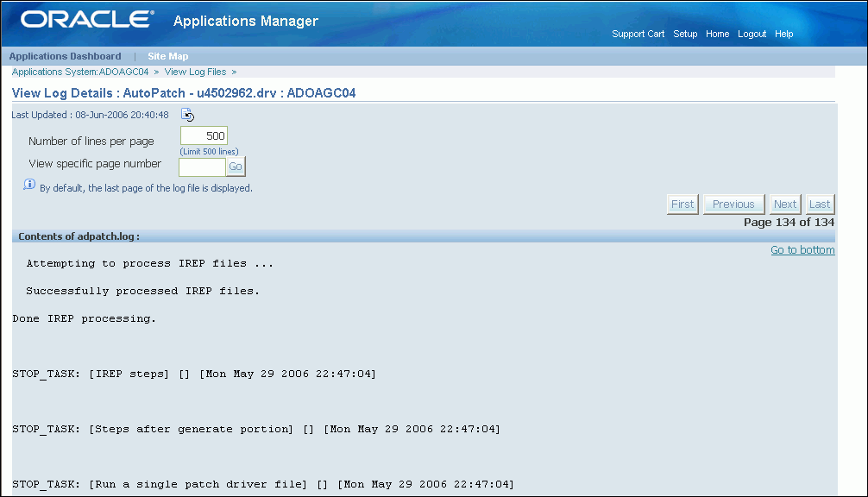Jump to First page of log
Viewport: 868px width, 497px height.
click(682, 204)
